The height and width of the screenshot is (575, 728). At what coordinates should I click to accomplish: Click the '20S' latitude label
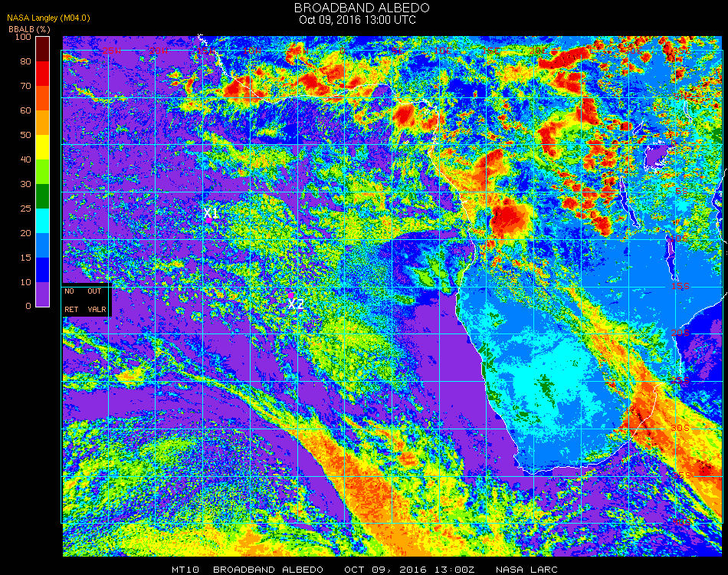pyautogui.click(x=680, y=333)
